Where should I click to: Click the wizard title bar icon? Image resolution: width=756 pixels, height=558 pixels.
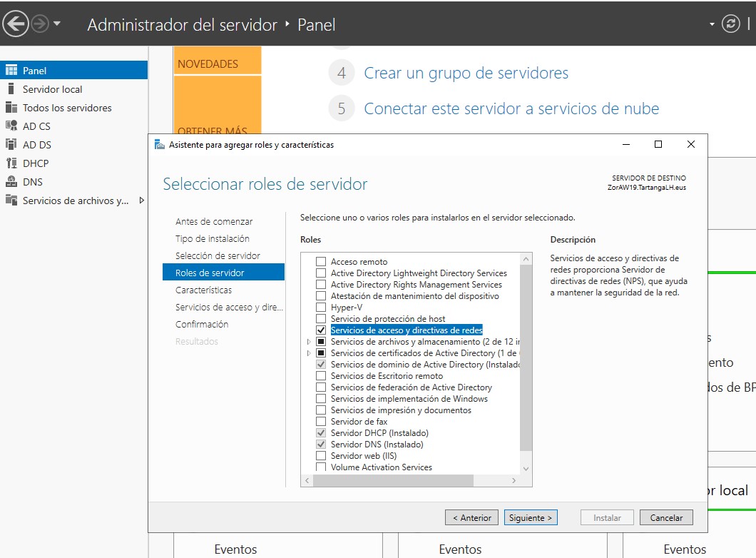159,144
